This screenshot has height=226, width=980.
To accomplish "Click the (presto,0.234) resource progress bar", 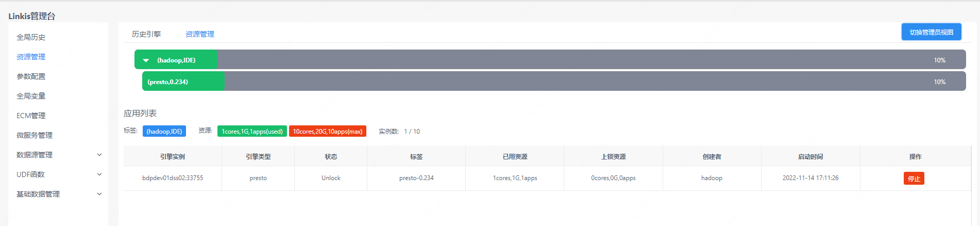I will (554, 82).
